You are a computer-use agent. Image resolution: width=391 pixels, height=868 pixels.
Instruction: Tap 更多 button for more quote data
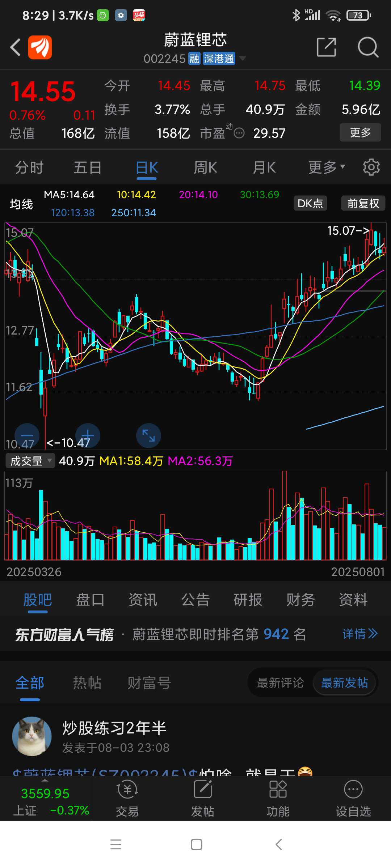pyautogui.click(x=360, y=132)
